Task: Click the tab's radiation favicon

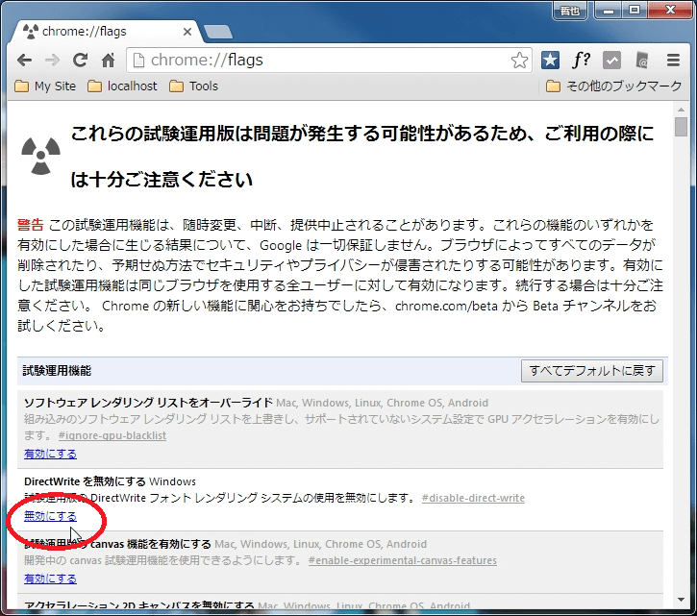Action: pos(31,32)
